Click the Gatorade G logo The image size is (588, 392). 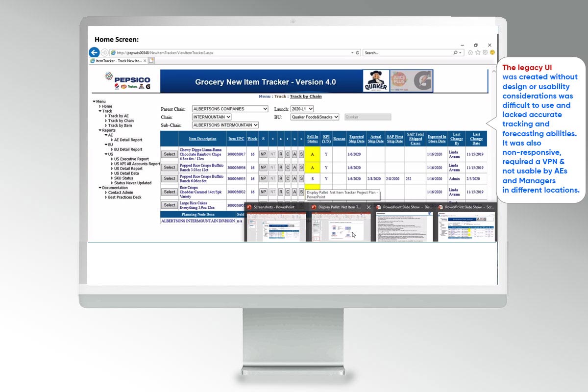(421, 81)
